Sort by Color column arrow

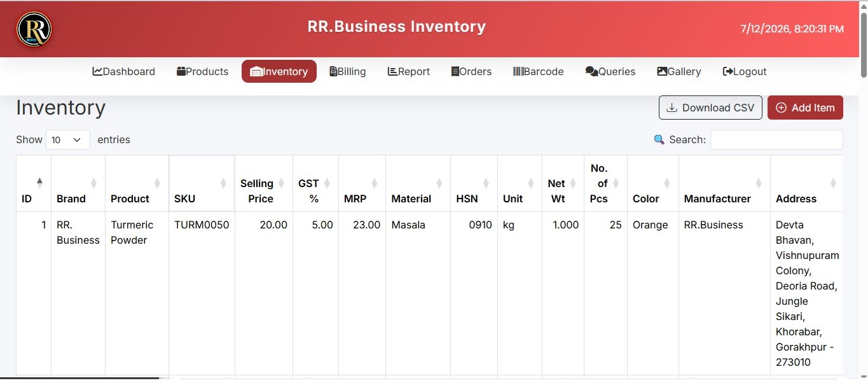(x=668, y=183)
